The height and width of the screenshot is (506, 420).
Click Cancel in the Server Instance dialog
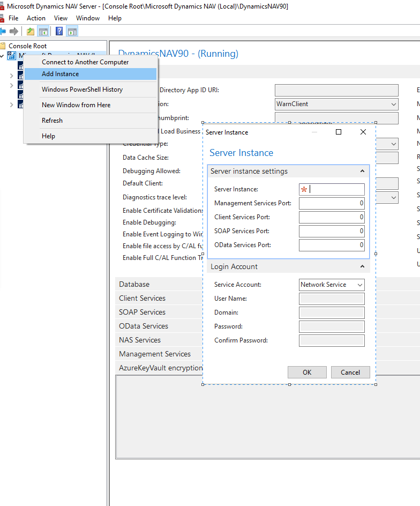pyautogui.click(x=350, y=373)
